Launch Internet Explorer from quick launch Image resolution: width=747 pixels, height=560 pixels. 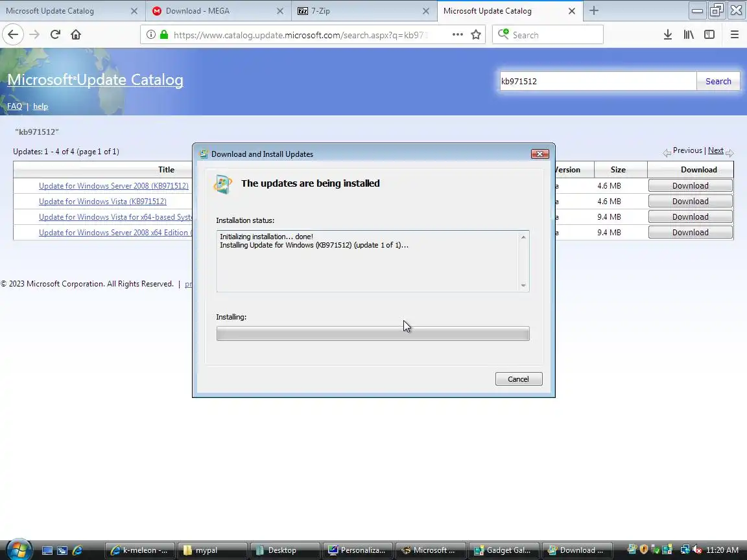pos(77,550)
